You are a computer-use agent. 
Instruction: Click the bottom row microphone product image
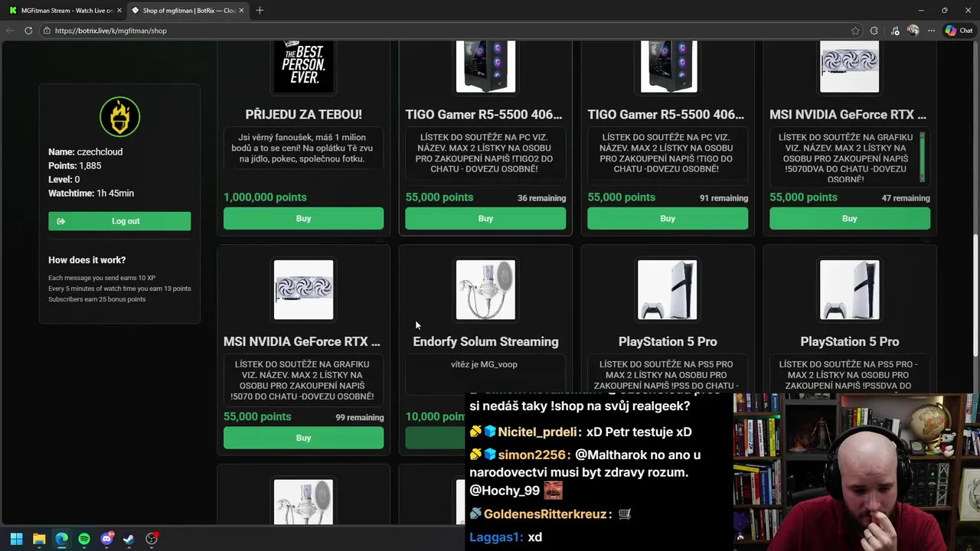click(x=303, y=502)
